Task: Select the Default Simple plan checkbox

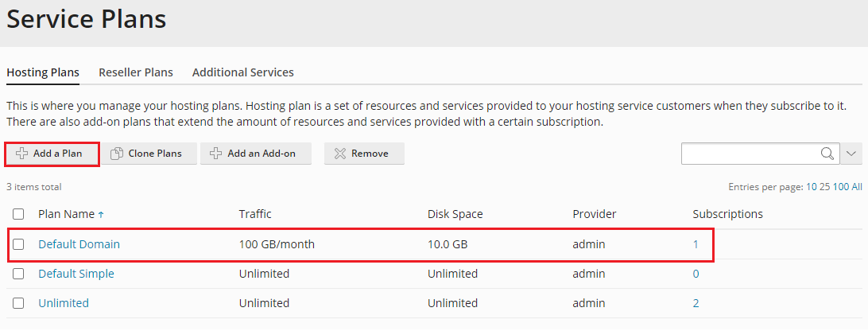Action: (x=18, y=274)
